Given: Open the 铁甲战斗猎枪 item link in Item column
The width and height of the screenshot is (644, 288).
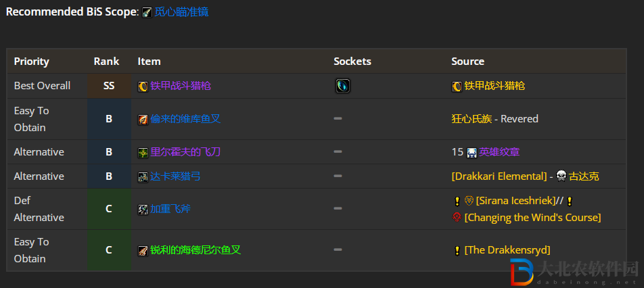Looking at the screenshot, I should [181, 86].
